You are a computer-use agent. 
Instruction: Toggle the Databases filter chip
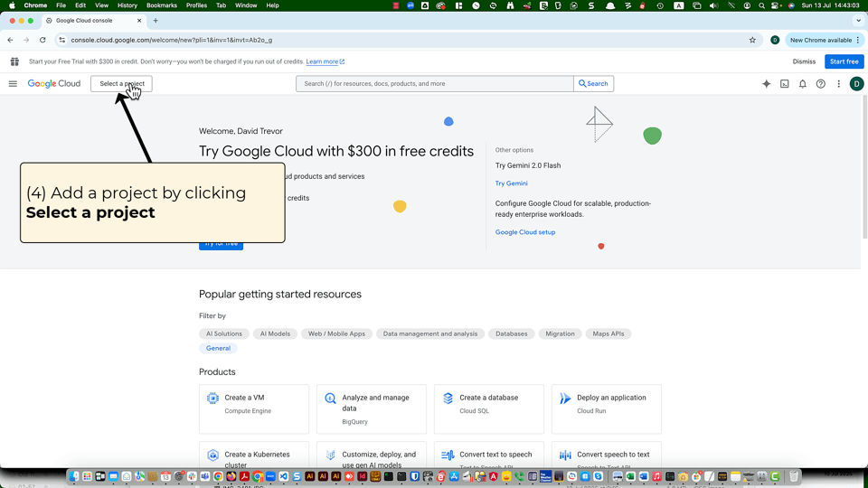(512, 333)
